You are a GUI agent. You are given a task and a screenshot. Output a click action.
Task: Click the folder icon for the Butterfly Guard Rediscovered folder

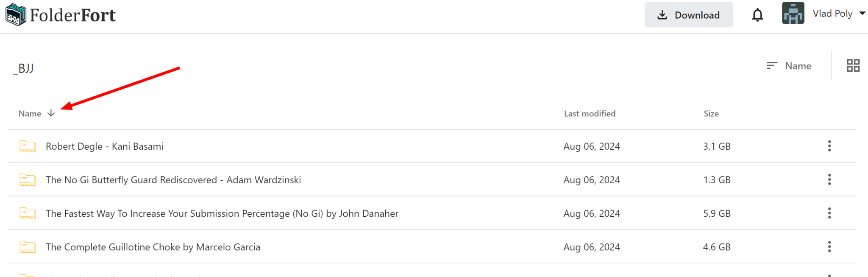[28, 180]
